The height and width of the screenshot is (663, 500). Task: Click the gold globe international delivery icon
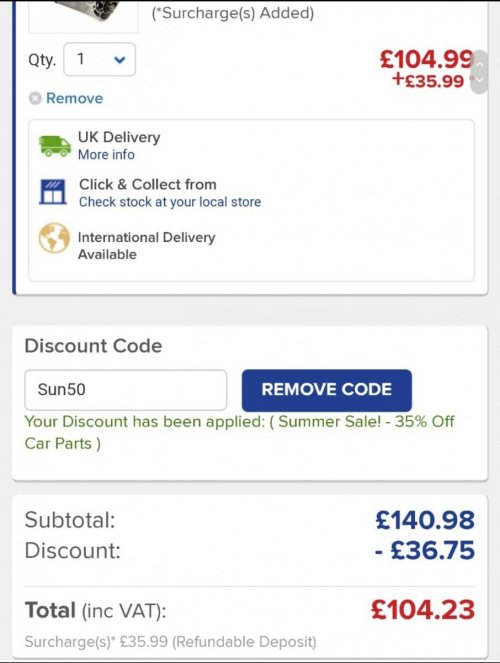point(54,238)
